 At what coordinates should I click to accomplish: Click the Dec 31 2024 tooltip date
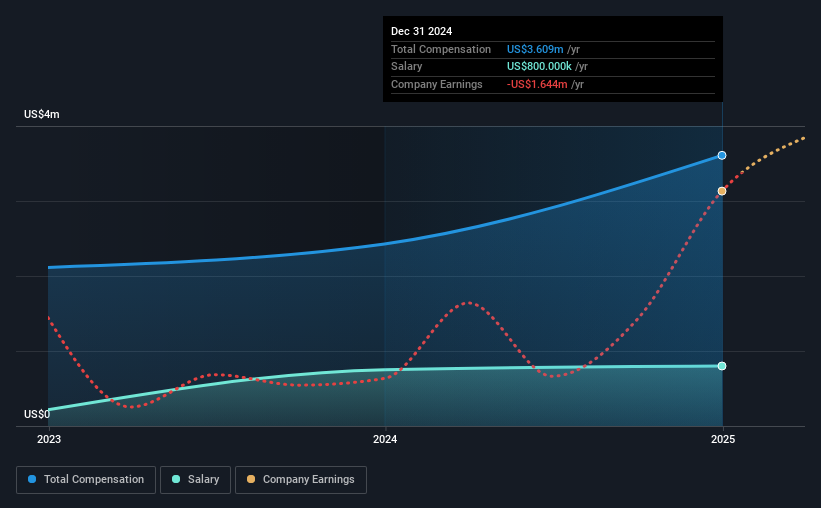(421, 31)
